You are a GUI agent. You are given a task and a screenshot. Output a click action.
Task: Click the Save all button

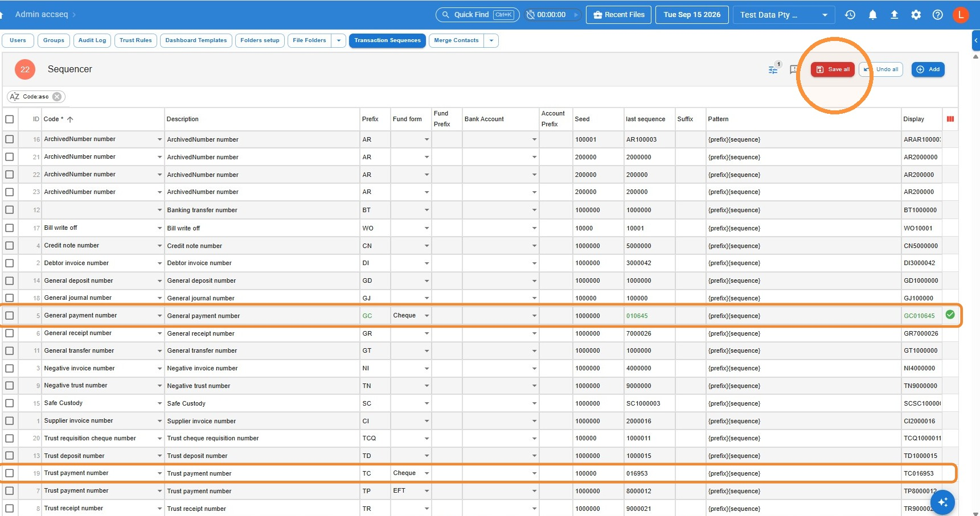coord(833,69)
